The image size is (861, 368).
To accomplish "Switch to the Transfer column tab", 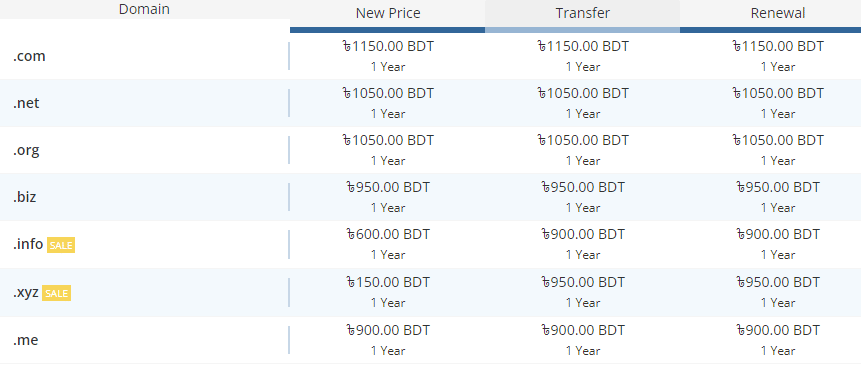I will (583, 14).
